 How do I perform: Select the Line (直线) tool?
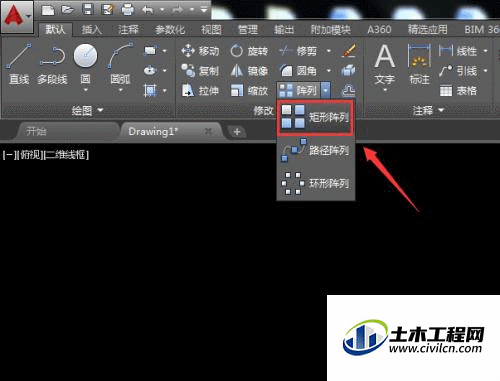tap(19, 64)
